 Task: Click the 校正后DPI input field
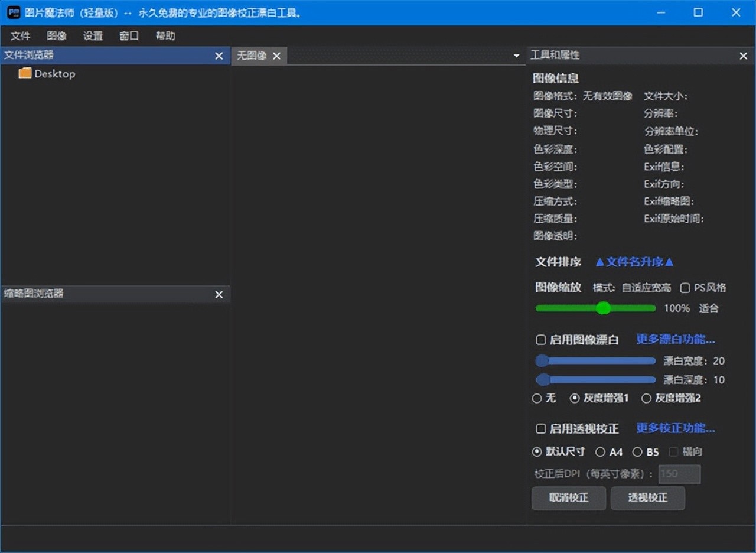tap(679, 474)
